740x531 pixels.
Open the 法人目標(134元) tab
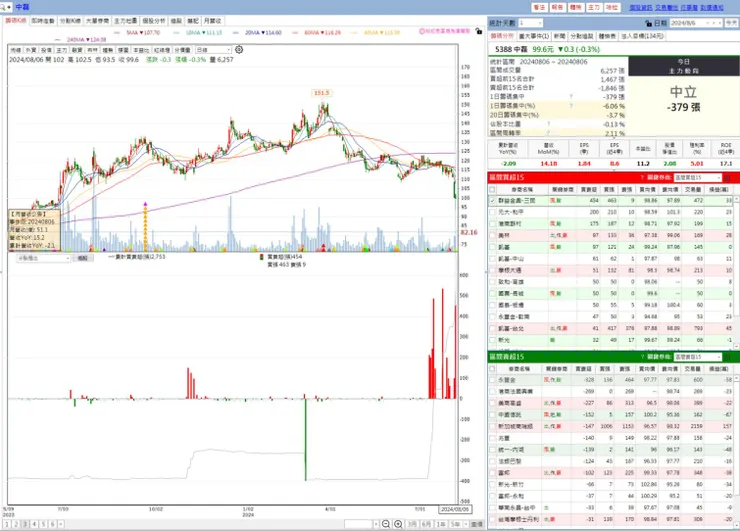click(x=642, y=36)
